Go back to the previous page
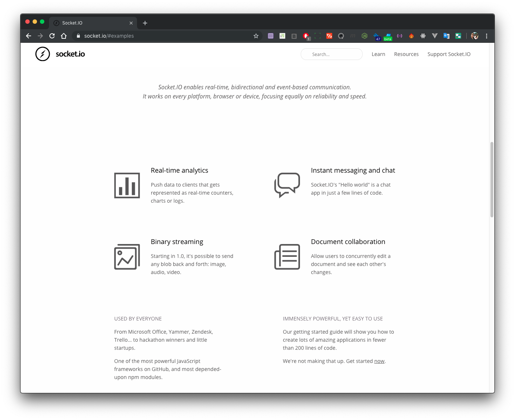 click(29, 36)
